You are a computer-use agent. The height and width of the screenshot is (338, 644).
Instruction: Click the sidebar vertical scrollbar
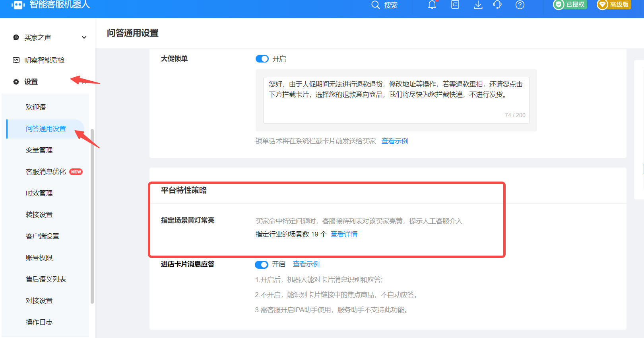92,216
